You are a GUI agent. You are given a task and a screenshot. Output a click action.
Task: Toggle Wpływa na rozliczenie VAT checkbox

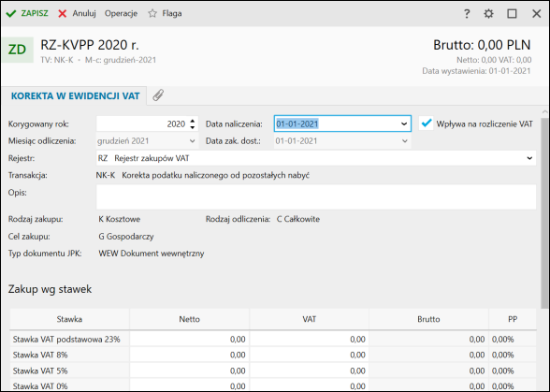427,123
